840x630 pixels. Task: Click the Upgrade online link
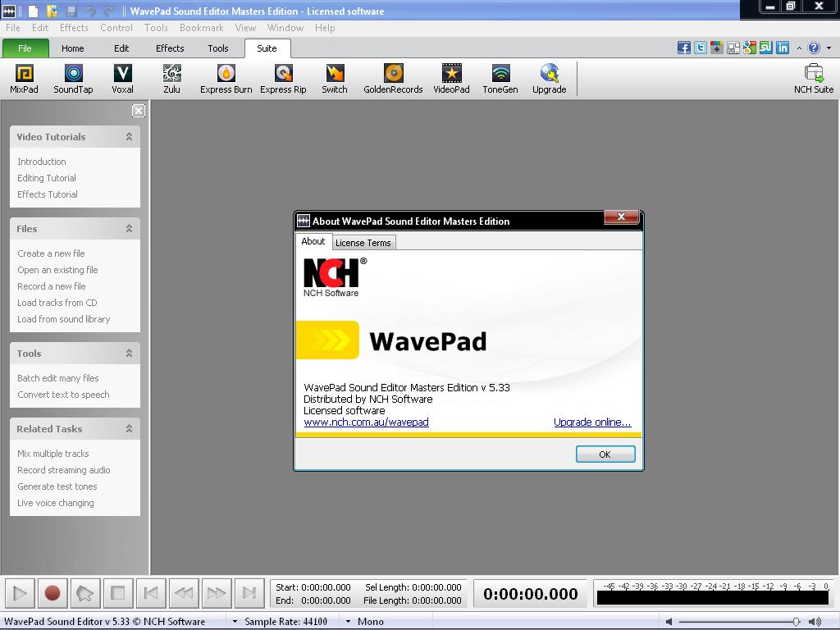592,422
